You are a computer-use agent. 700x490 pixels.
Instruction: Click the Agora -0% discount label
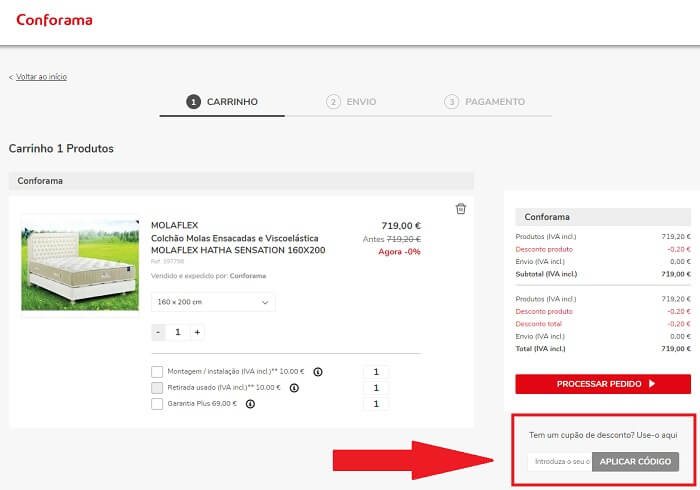pyautogui.click(x=400, y=252)
